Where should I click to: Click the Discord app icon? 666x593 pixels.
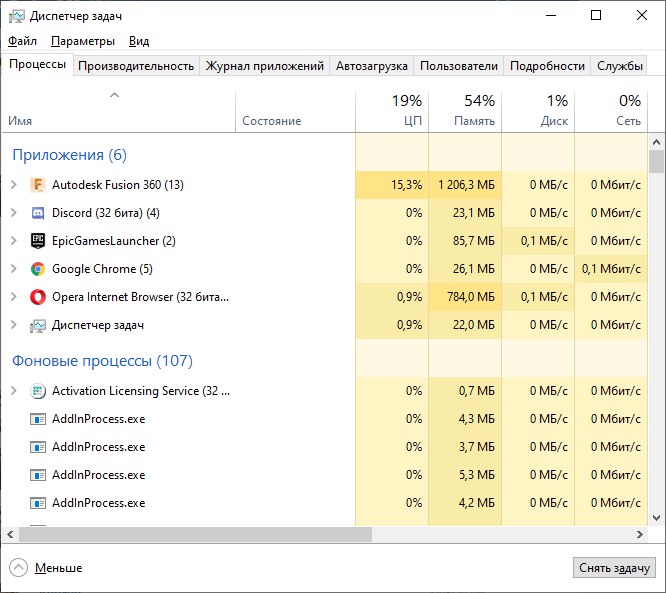pyautogui.click(x=38, y=213)
